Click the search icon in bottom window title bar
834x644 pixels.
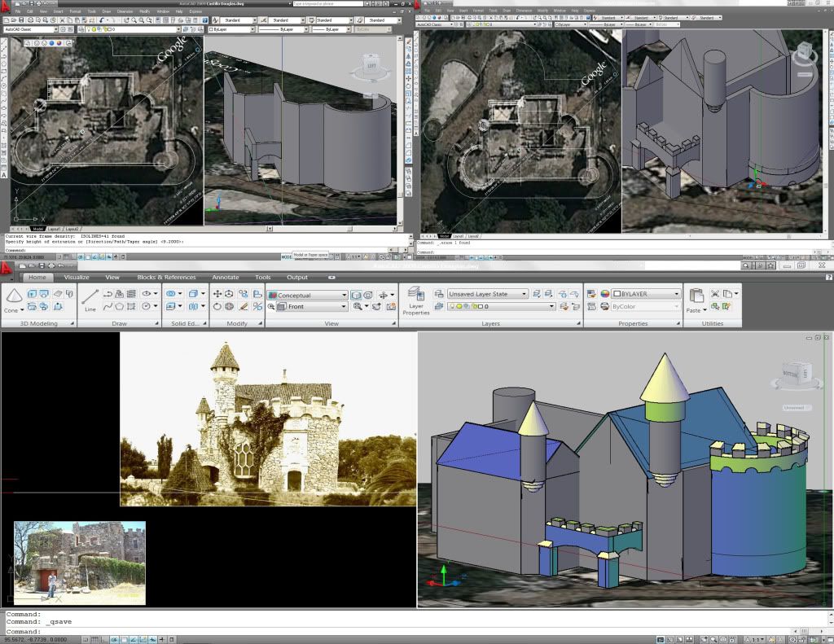(748, 265)
